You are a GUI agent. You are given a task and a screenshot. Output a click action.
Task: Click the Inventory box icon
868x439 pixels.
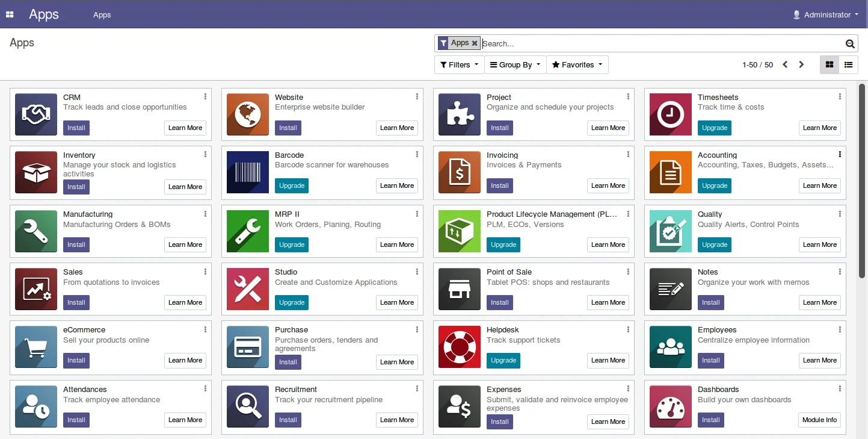click(35, 172)
